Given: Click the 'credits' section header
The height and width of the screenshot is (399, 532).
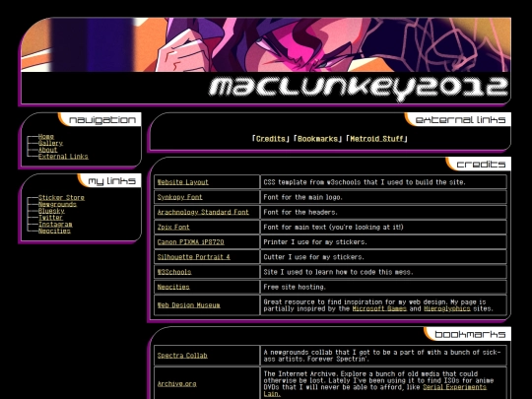Looking at the screenshot, I should (481, 165).
